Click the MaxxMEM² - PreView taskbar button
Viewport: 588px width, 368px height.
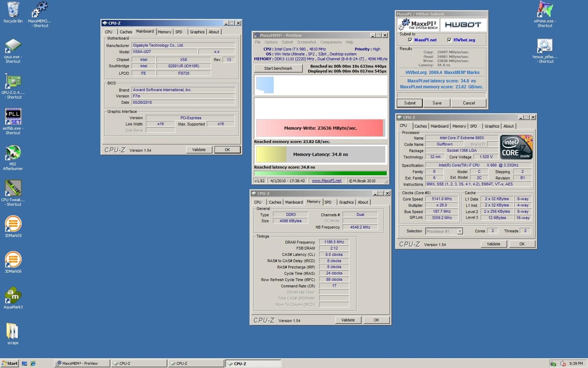tap(82, 364)
